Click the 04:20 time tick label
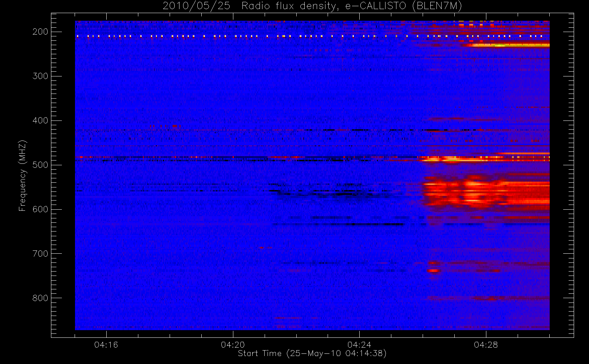The image size is (589, 364). click(x=233, y=345)
